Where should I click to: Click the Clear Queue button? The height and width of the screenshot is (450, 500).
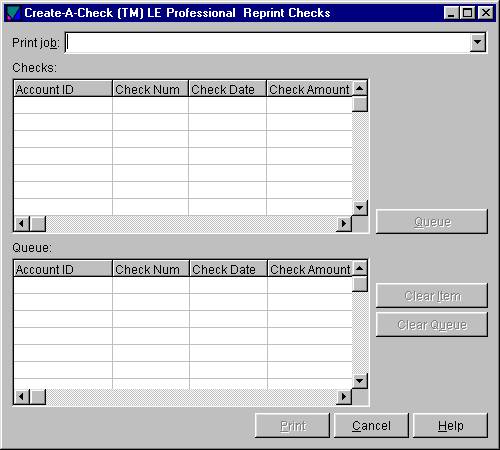click(x=432, y=324)
